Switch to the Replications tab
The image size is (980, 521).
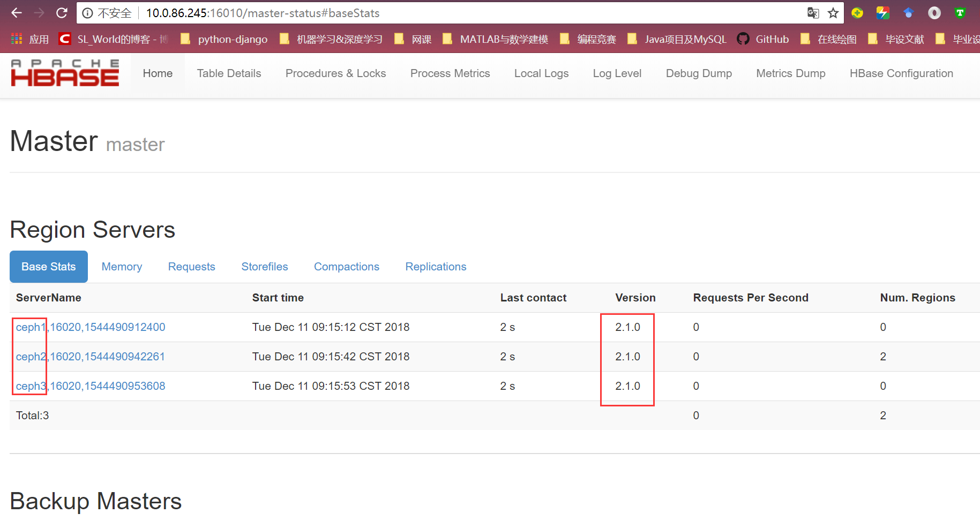coord(436,266)
